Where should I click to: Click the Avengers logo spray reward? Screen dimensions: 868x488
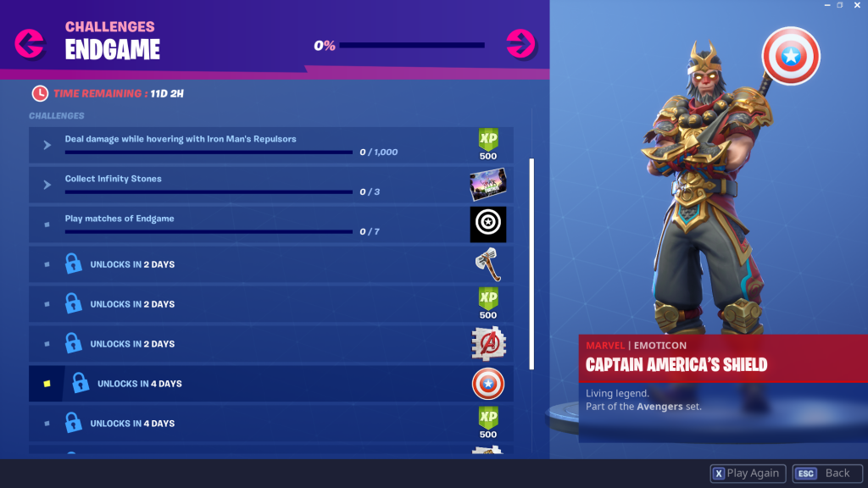pos(488,344)
